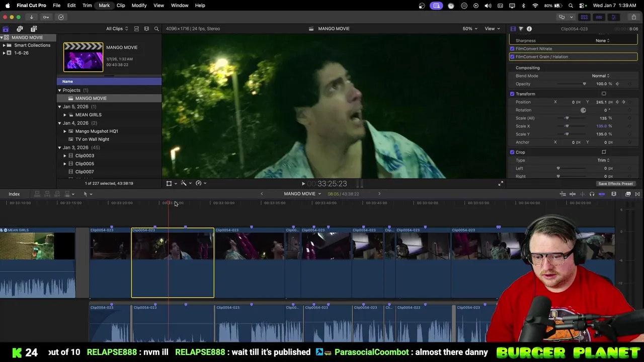Toggle clip grouping appearance icon in browser

pos(136,29)
